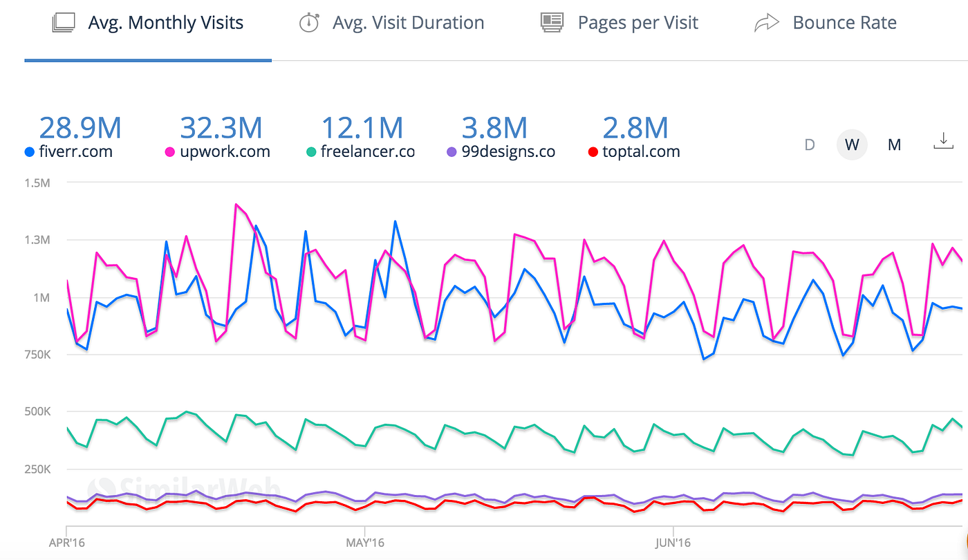The height and width of the screenshot is (560, 968).
Task: Click the curved-arrow Bounce Rate icon
Action: (766, 24)
